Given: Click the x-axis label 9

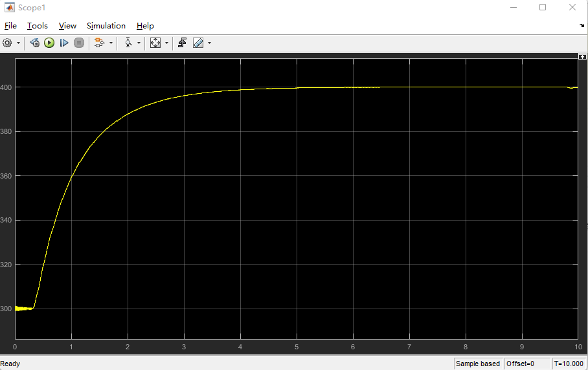Looking at the screenshot, I should point(522,347).
